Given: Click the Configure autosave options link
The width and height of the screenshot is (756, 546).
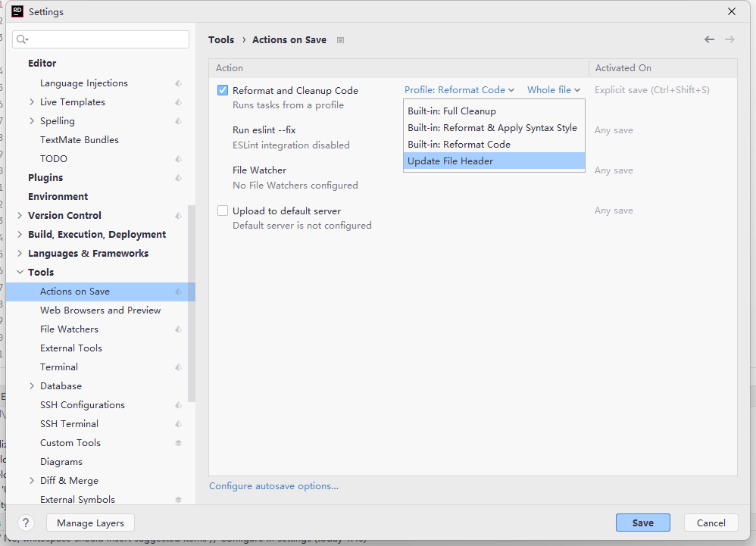Looking at the screenshot, I should [274, 486].
